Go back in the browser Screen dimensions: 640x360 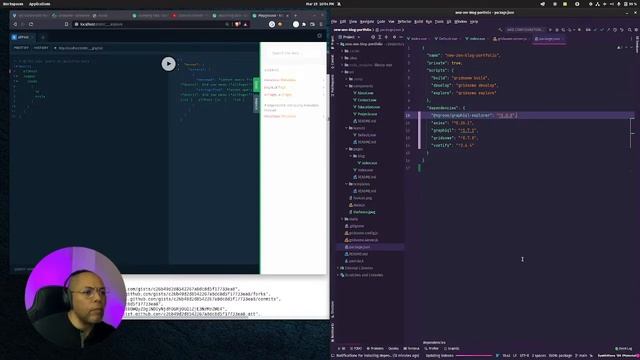pos(15,24)
